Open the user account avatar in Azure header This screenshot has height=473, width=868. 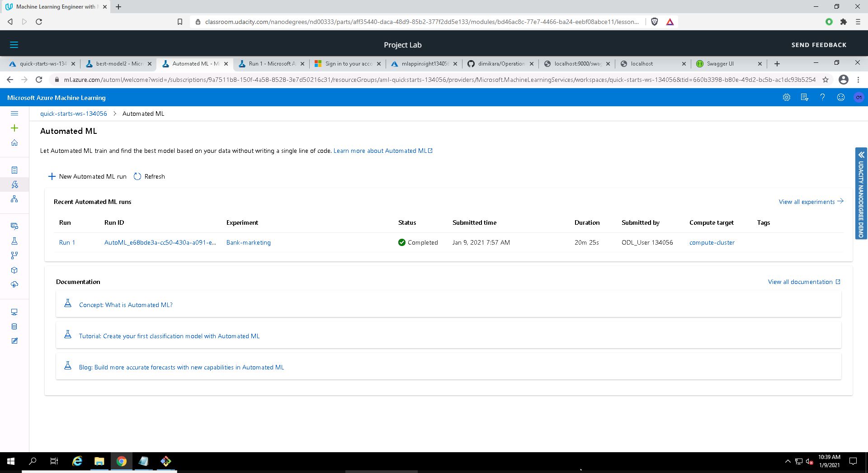[859, 97]
